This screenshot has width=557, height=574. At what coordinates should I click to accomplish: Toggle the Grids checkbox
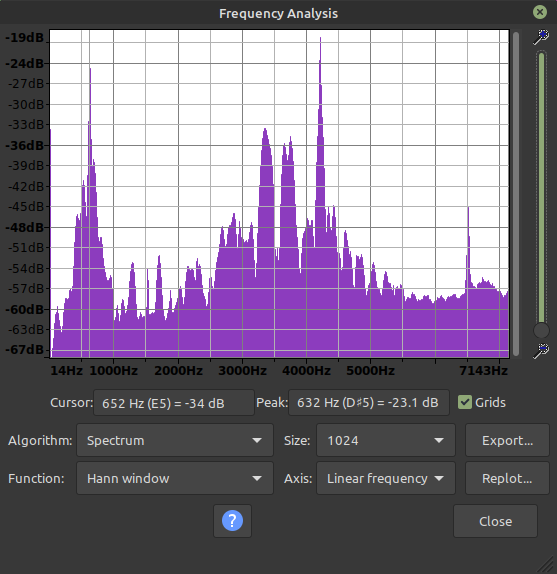point(465,402)
